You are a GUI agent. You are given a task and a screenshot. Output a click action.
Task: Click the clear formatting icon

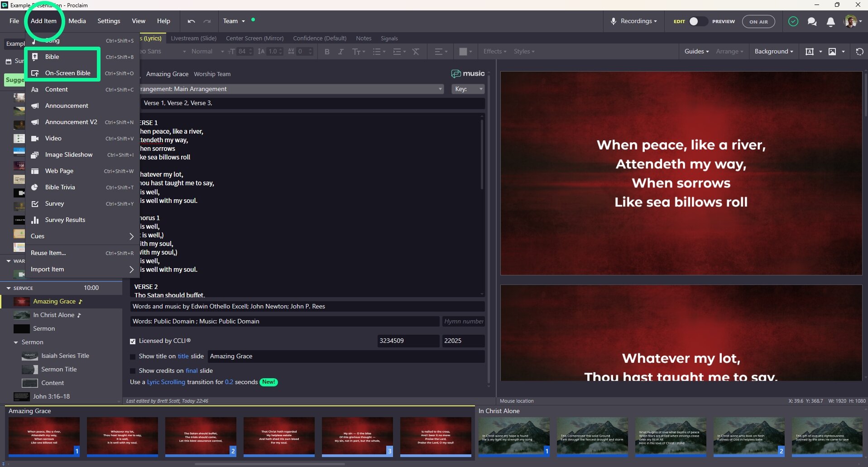click(x=416, y=52)
